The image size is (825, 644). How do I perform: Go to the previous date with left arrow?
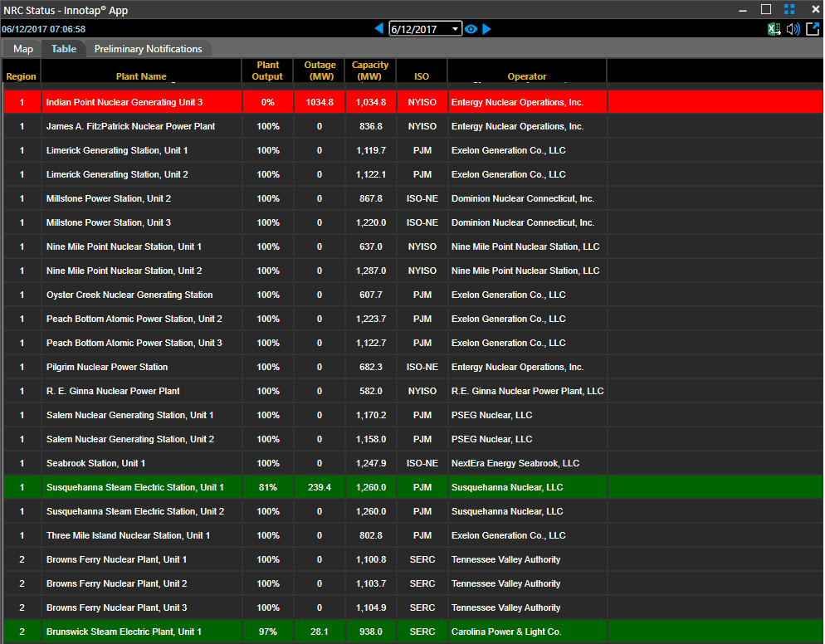click(x=378, y=29)
